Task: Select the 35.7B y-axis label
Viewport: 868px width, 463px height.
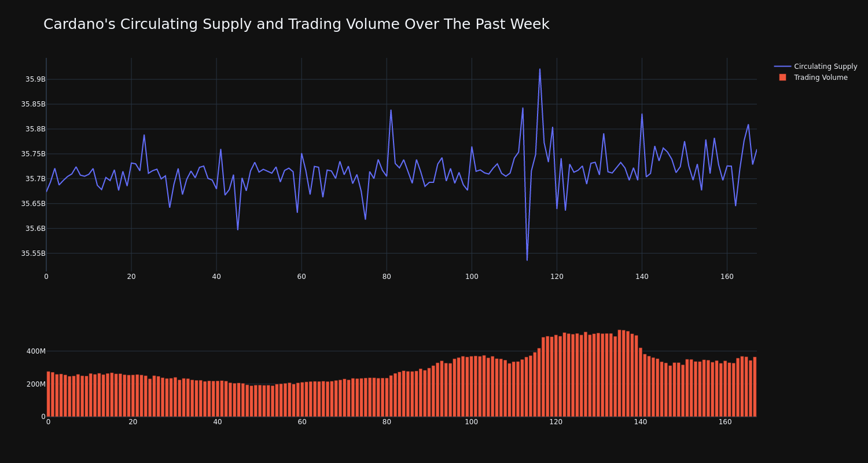Action: pyautogui.click(x=35, y=179)
